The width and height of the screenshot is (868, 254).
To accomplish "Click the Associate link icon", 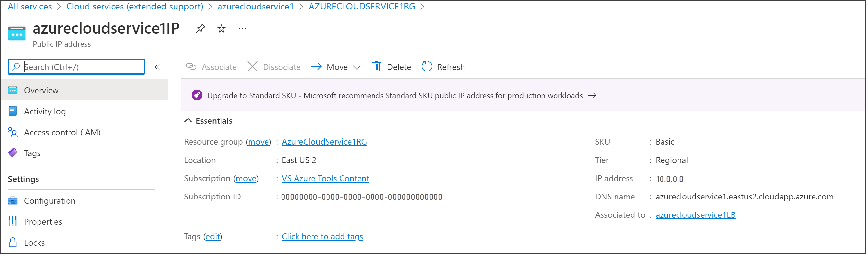I will (191, 67).
